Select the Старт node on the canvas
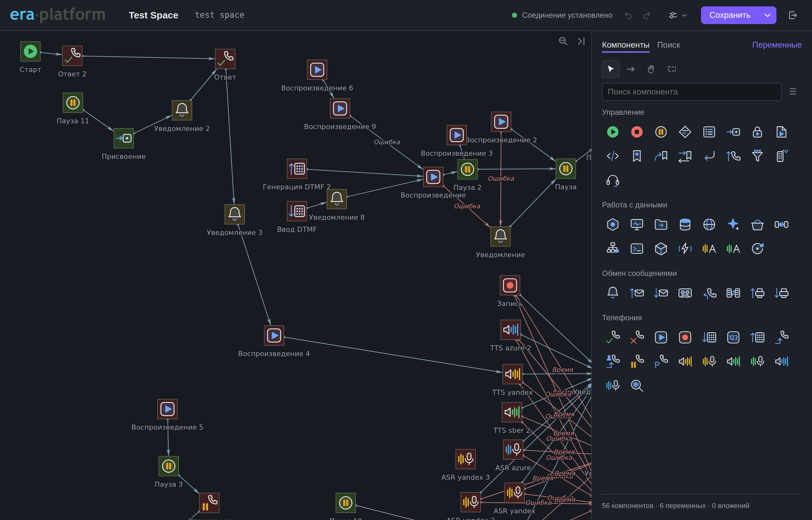The image size is (812, 520). (30, 51)
